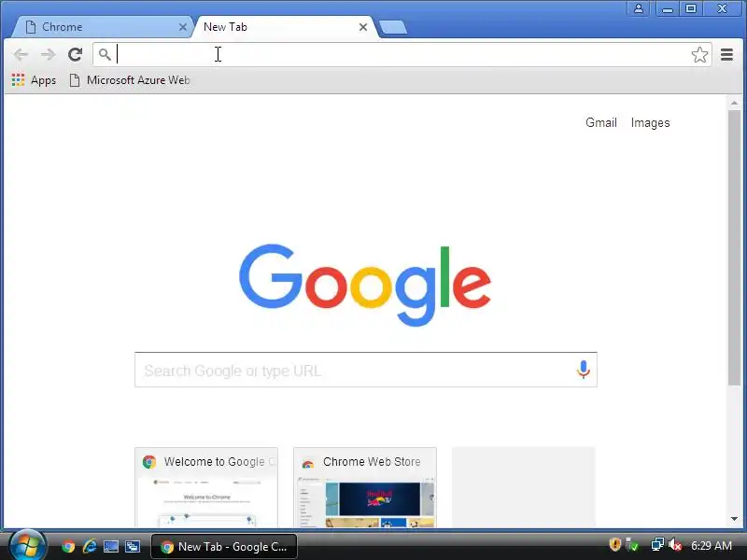Click the green checkmark tray icon
Screen dimensions: 747x560
click(632, 544)
